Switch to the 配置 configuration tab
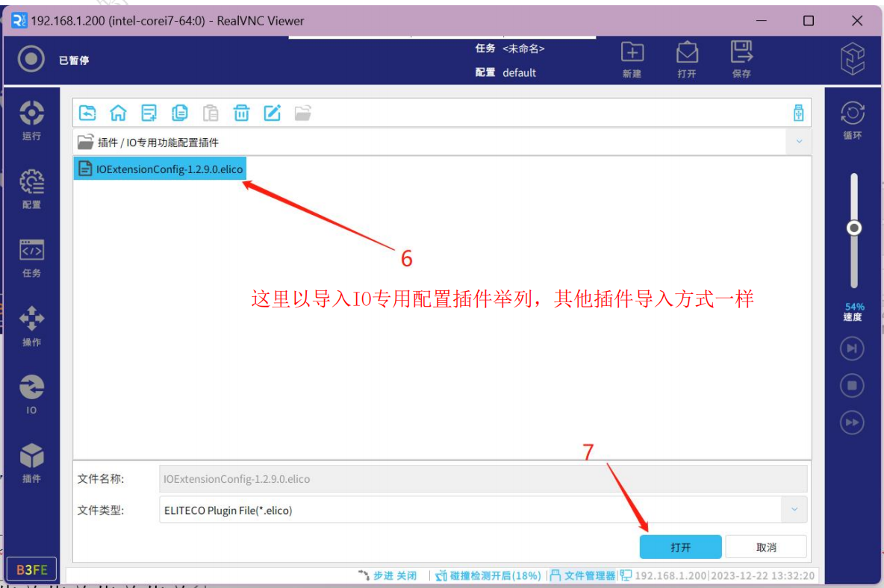This screenshot has width=884, height=588. pos(31,188)
